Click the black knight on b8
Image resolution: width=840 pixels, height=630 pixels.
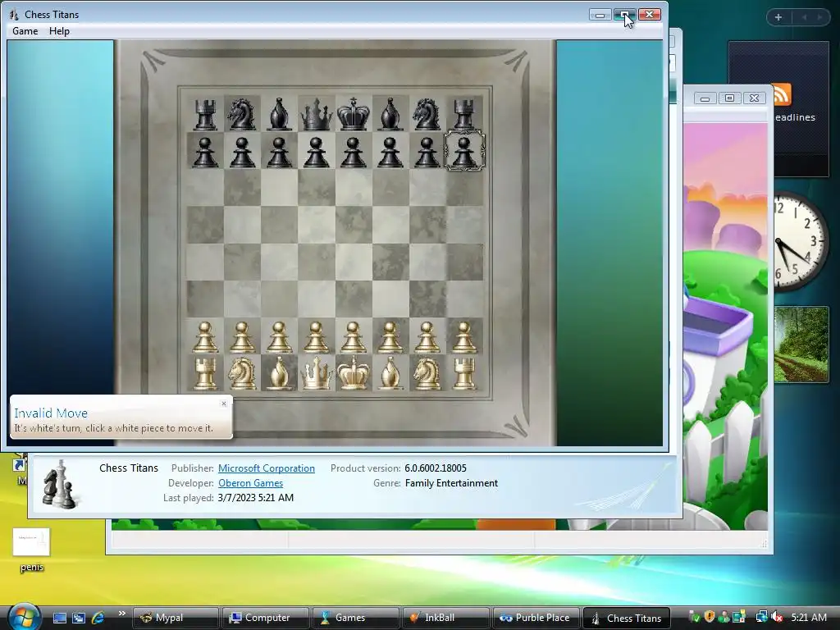pos(242,114)
